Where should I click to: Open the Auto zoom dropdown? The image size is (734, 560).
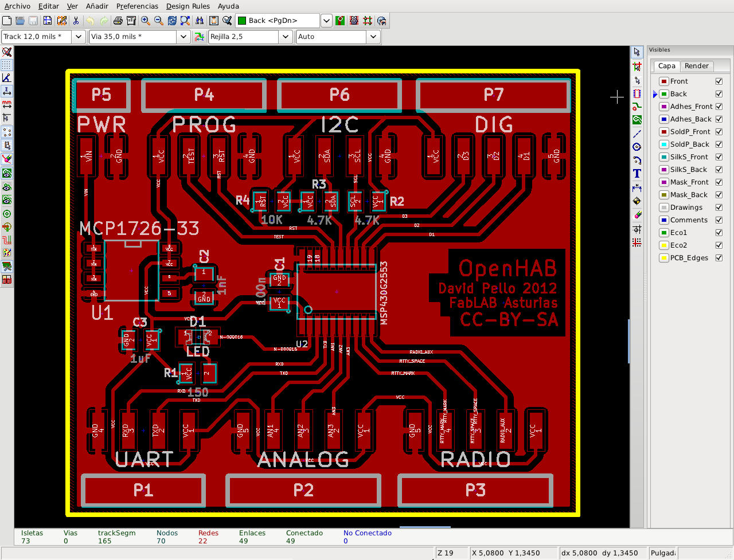pos(373,37)
